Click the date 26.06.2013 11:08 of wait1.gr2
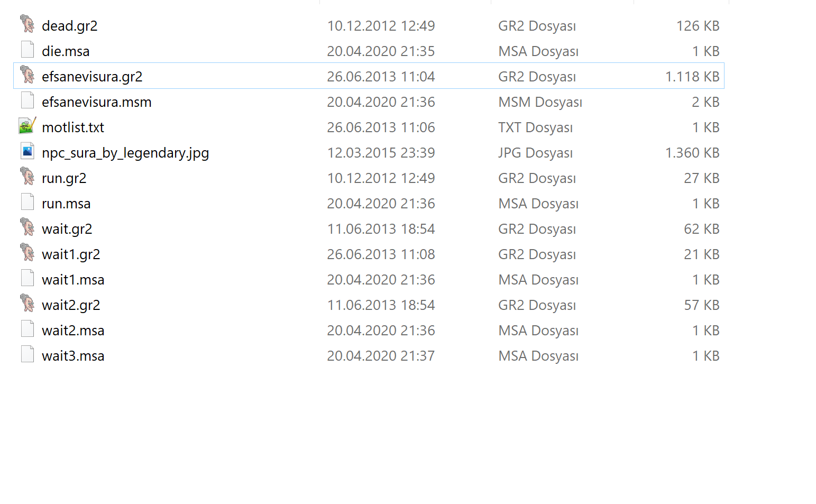The height and width of the screenshot is (504, 816). point(381,254)
